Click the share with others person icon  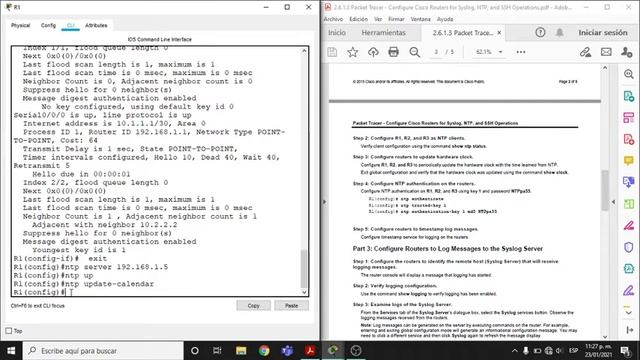point(627,52)
